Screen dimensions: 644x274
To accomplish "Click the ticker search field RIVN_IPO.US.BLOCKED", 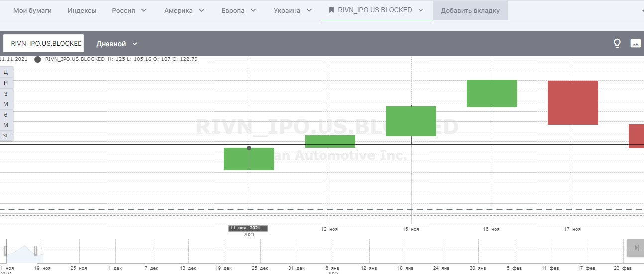I will pyautogui.click(x=44, y=43).
